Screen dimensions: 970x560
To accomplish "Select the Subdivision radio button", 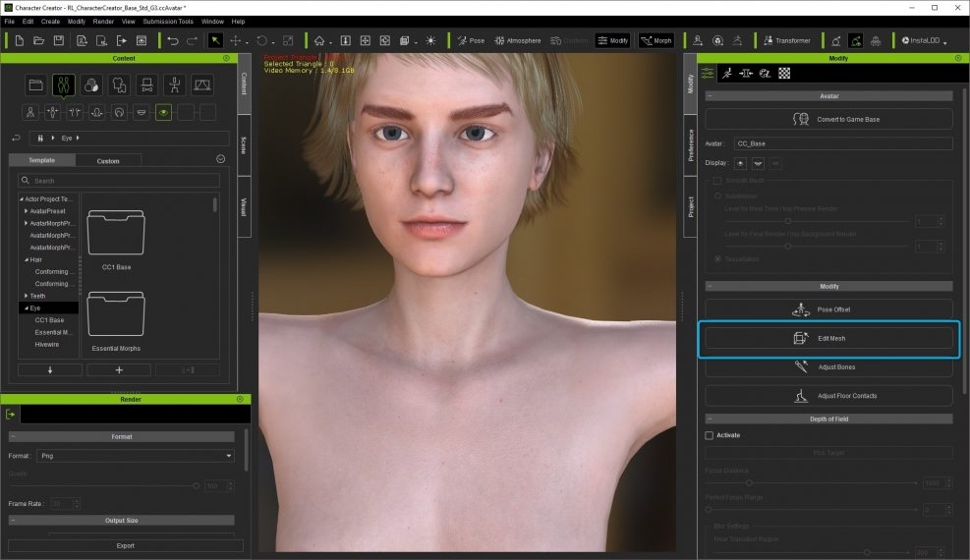I will [716, 196].
